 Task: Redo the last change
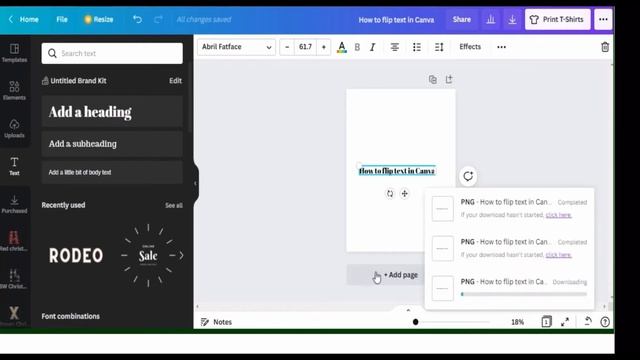tap(158, 19)
